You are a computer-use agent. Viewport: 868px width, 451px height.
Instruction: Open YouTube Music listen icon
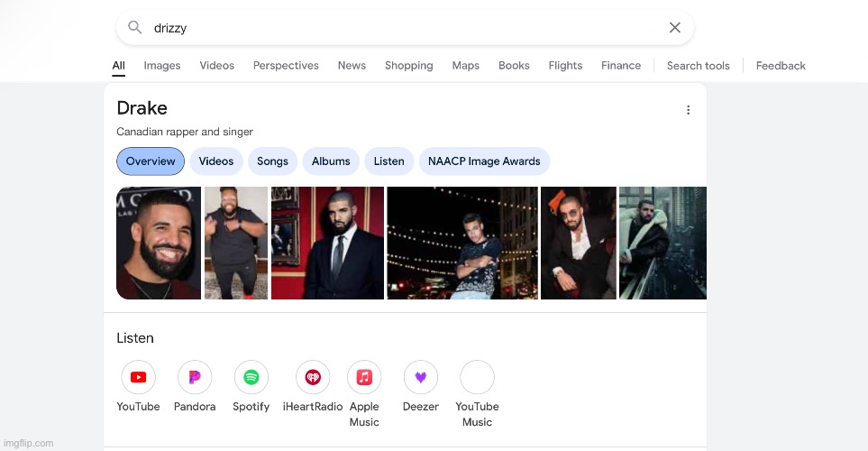(x=477, y=377)
